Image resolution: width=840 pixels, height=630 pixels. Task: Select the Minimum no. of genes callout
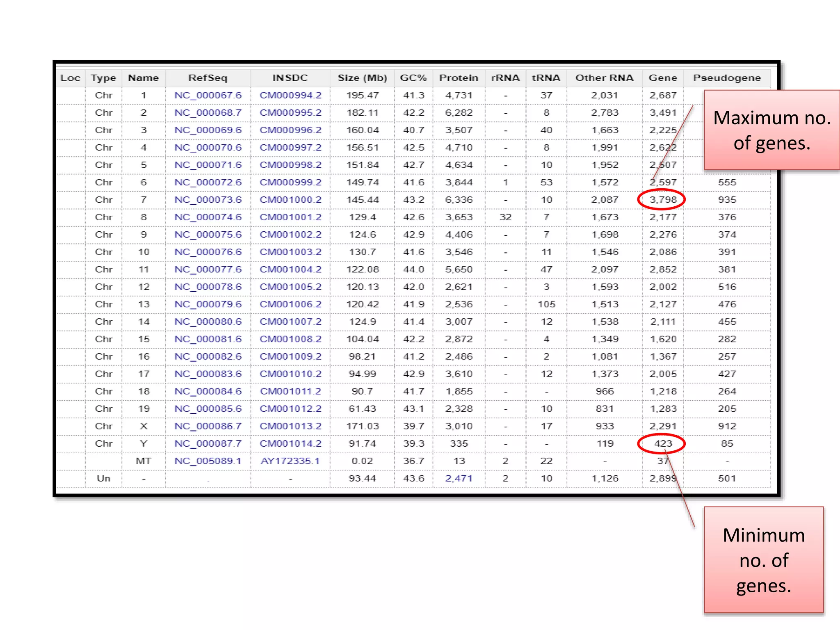(763, 560)
